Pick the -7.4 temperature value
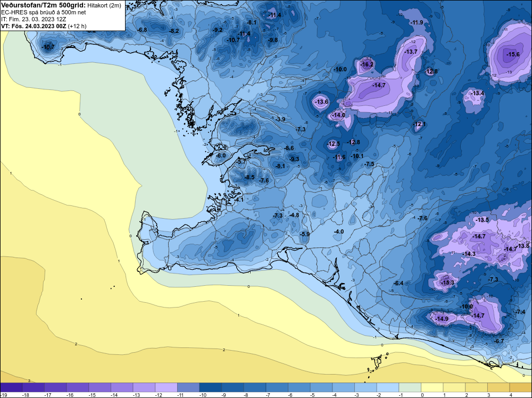Viewport: 532px width, 398px height. point(520,312)
